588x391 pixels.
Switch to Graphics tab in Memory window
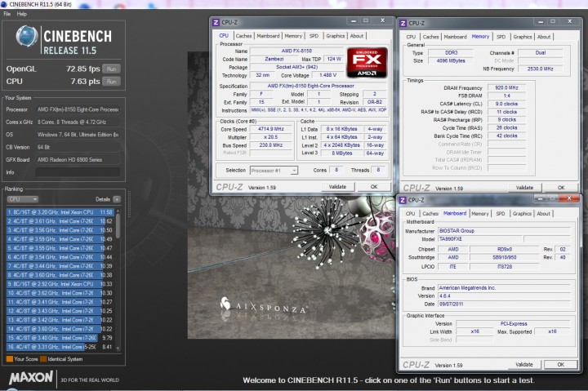[x=523, y=37]
